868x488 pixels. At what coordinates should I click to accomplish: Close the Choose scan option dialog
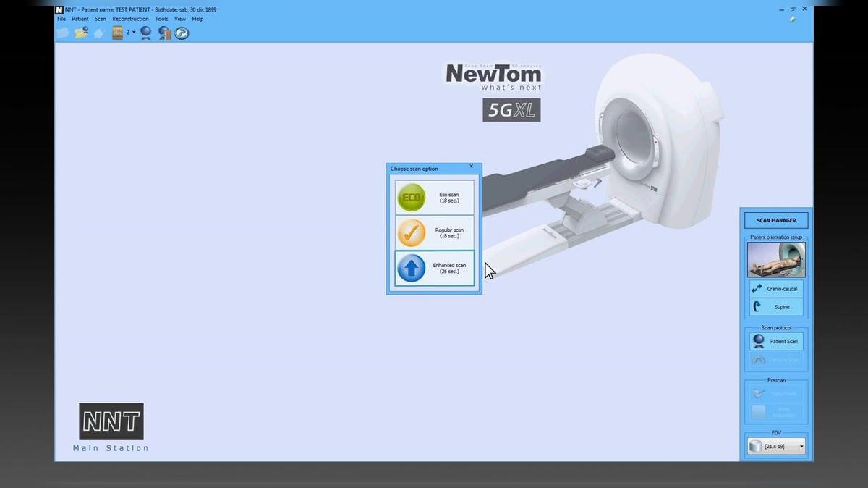(471, 167)
